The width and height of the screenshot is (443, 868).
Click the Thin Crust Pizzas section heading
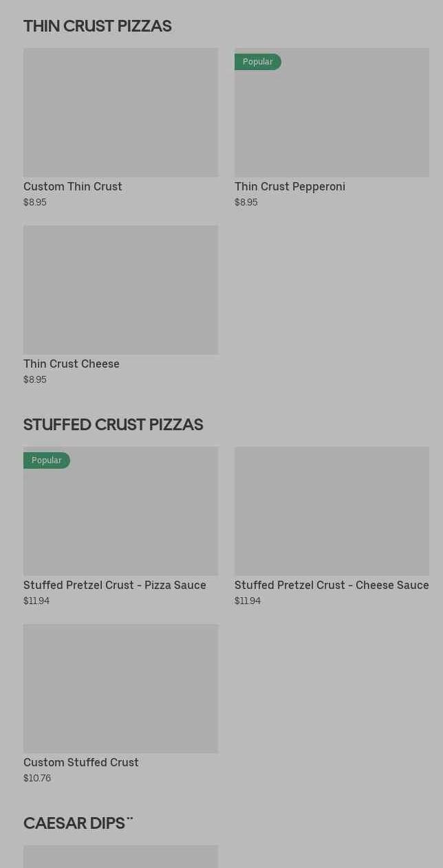pos(98,26)
